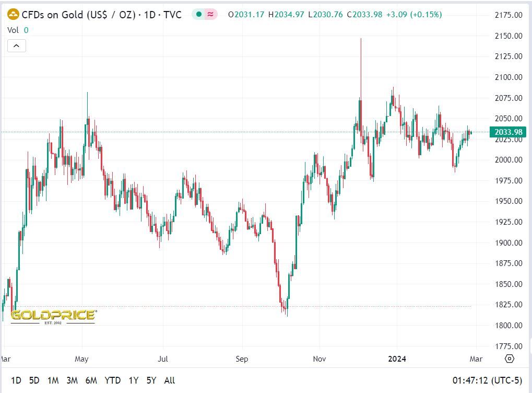Click the May date axis label
Viewport: 532px width, 393px height.
tap(81, 359)
